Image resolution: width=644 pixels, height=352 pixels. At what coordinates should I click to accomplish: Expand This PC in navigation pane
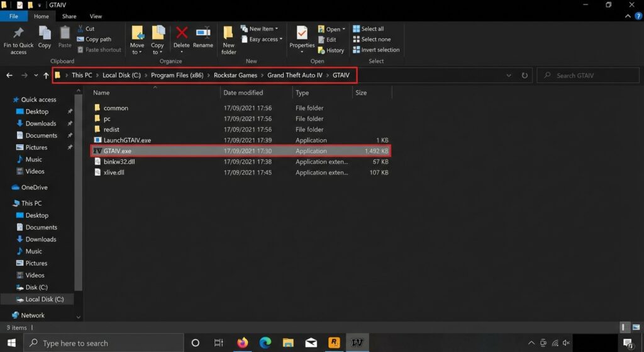coord(6,203)
